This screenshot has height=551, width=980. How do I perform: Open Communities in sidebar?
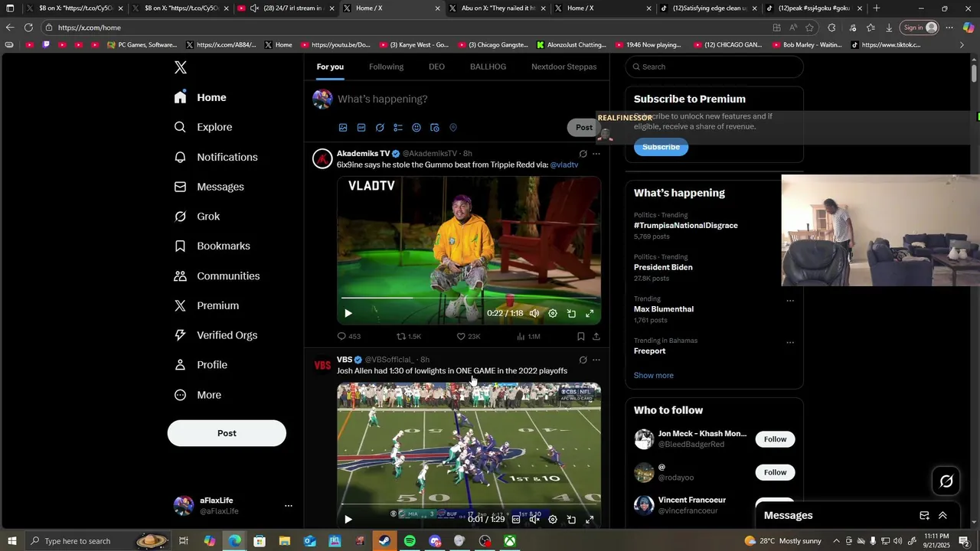(217, 275)
